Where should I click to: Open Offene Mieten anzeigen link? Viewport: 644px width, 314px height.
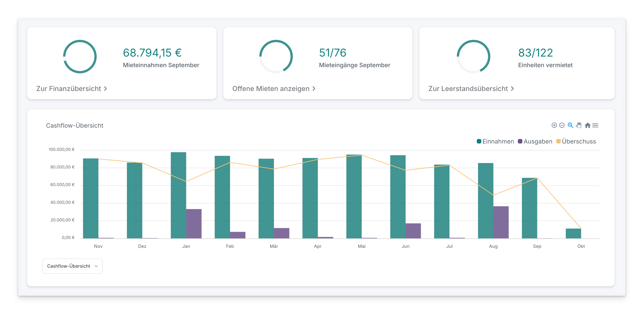tap(271, 89)
